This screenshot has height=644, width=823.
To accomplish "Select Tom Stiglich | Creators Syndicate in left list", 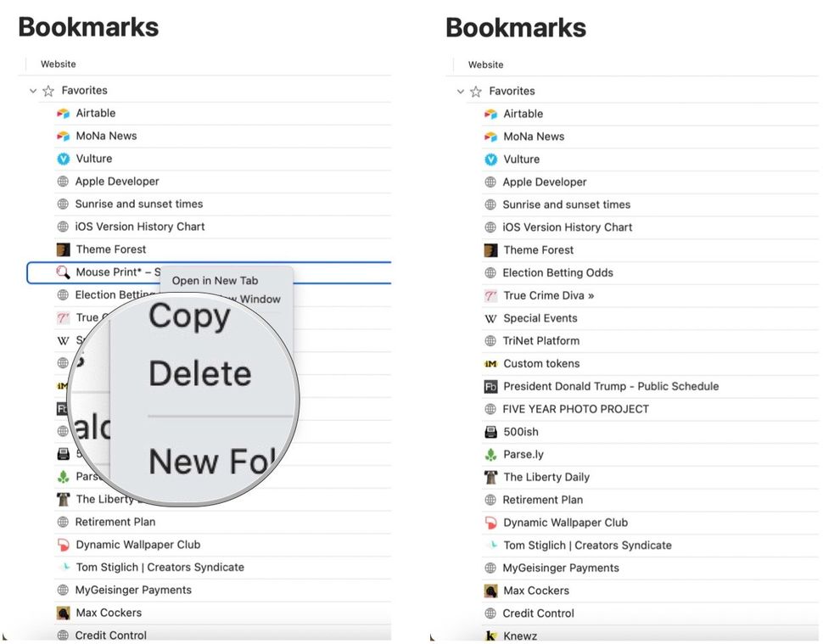I will [x=160, y=568].
